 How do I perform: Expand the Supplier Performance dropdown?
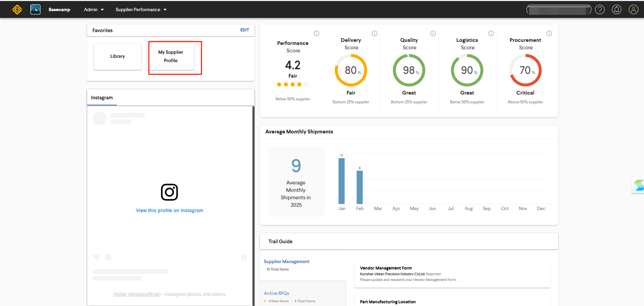[141, 9]
